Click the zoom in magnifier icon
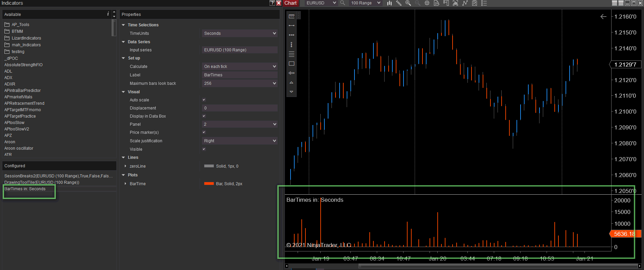 (408, 3)
